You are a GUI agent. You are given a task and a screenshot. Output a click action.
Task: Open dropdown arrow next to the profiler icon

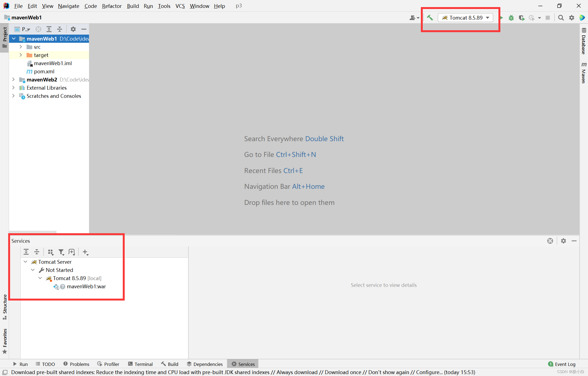[540, 18]
